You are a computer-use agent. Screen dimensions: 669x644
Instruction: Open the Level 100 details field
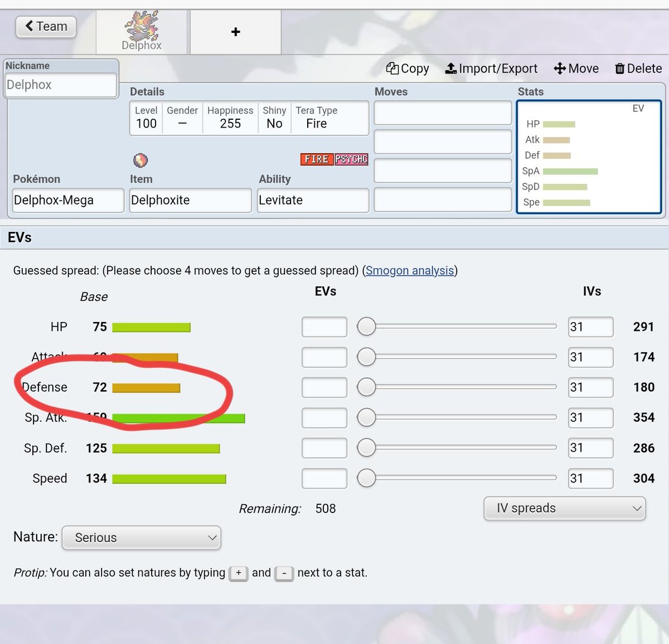(146, 118)
